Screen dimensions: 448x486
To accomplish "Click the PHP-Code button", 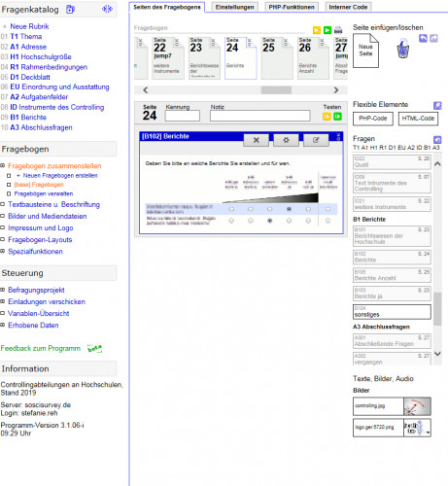I will (373, 119).
